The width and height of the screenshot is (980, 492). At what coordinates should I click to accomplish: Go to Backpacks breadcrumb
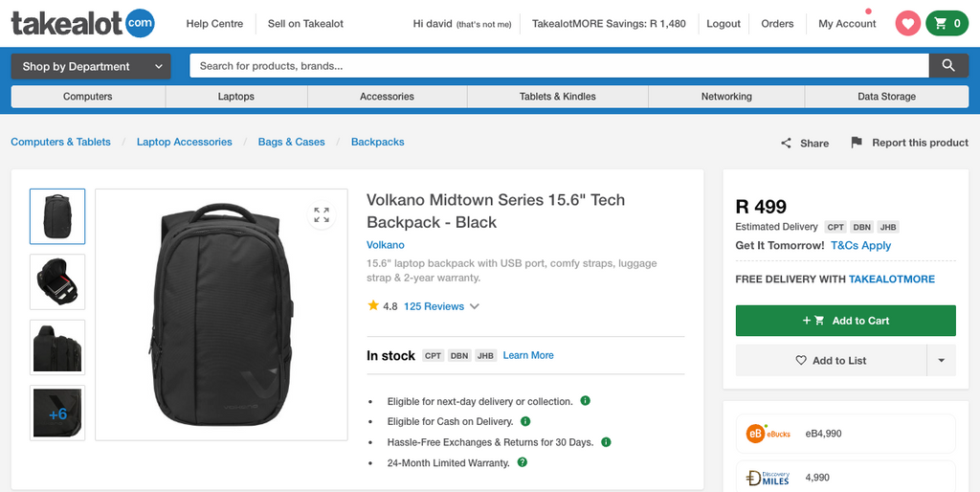[x=377, y=142]
